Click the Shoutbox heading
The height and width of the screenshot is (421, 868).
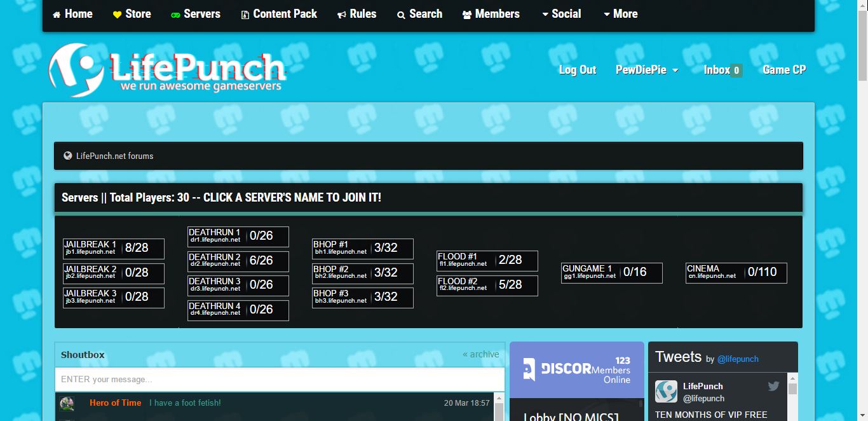83,355
